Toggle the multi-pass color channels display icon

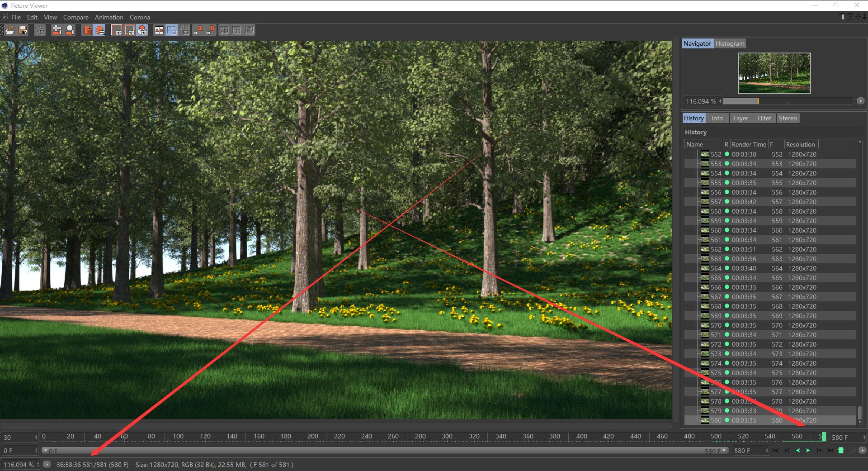click(142, 30)
